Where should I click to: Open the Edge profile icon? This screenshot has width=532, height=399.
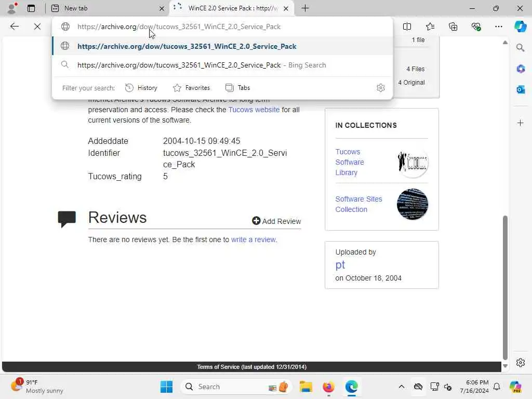click(x=12, y=8)
